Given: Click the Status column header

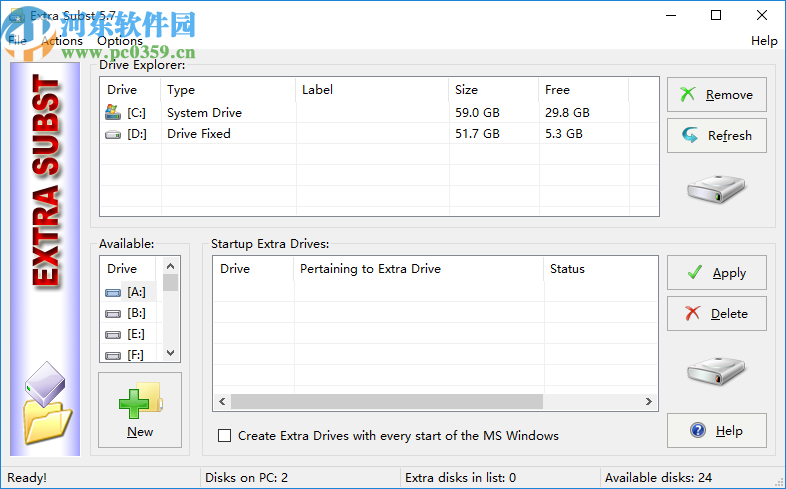Looking at the screenshot, I should point(601,269).
